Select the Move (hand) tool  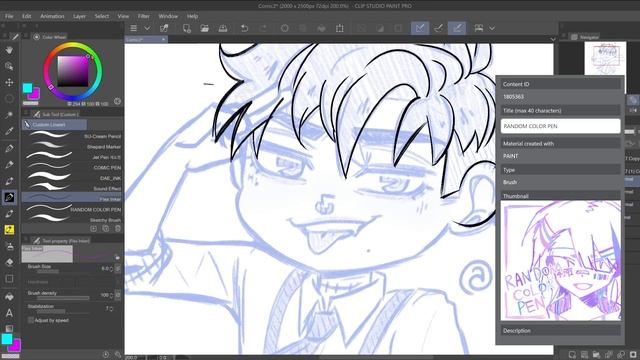click(x=9, y=50)
